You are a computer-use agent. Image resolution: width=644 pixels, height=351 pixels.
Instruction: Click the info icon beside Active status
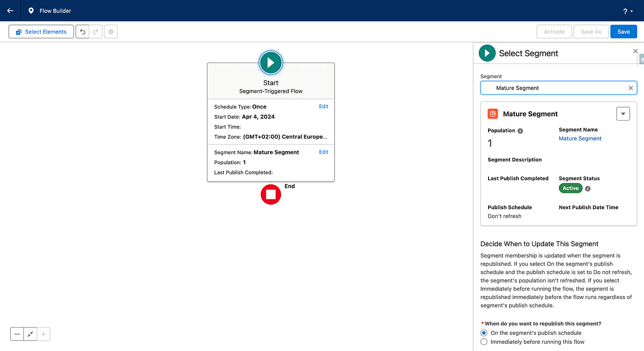pos(588,189)
